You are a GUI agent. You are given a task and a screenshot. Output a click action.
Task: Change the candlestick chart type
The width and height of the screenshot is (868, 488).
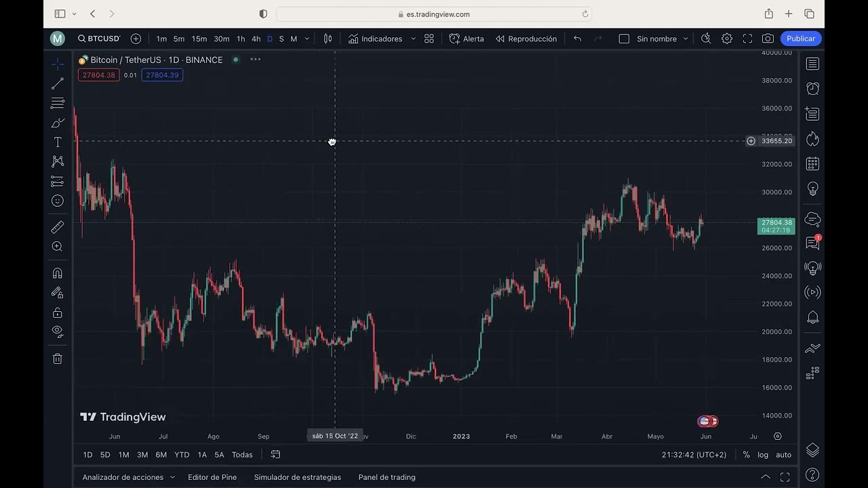click(x=328, y=39)
